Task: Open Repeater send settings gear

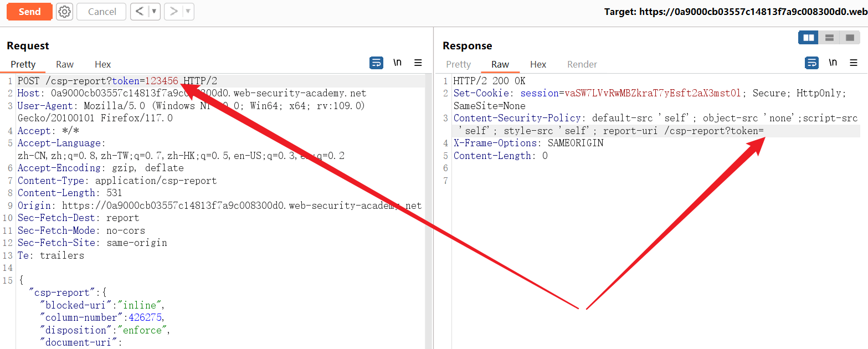Action: [x=65, y=12]
